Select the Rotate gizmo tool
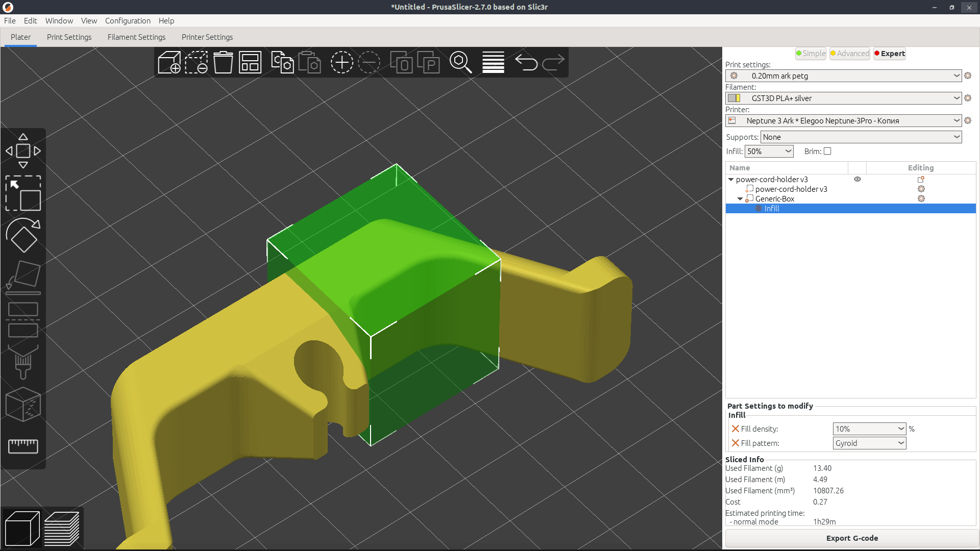The image size is (980, 551). [x=23, y=235]
